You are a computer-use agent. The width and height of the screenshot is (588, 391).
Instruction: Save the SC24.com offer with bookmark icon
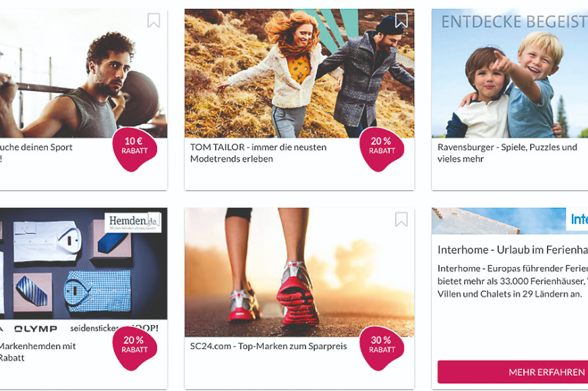401,219
